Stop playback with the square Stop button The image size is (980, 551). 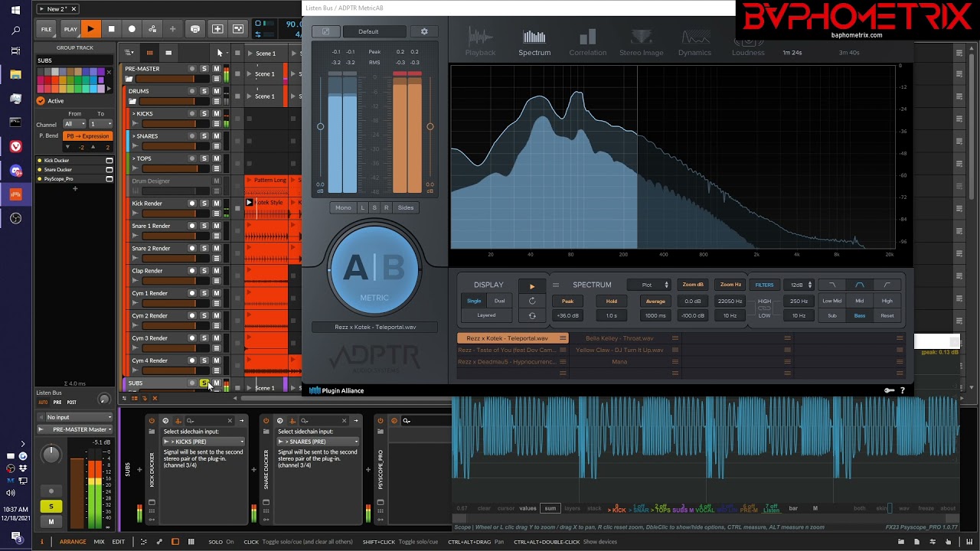point(111,29)
